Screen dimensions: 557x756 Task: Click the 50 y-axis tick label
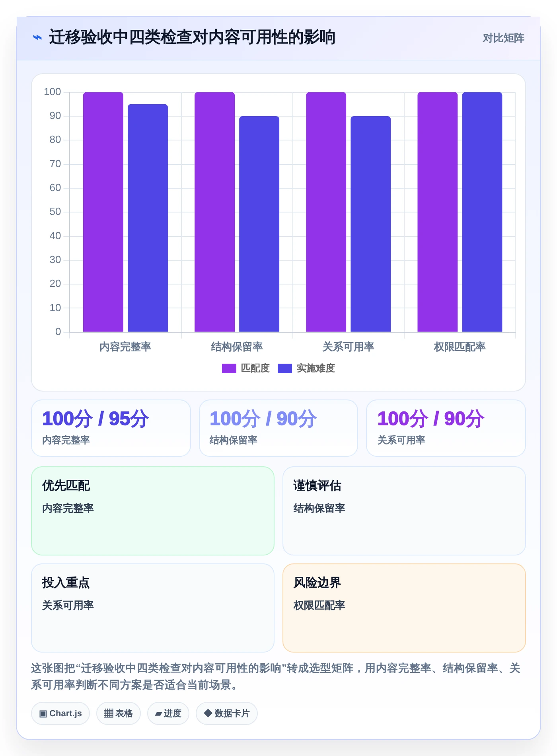click(x=55, y=212)
